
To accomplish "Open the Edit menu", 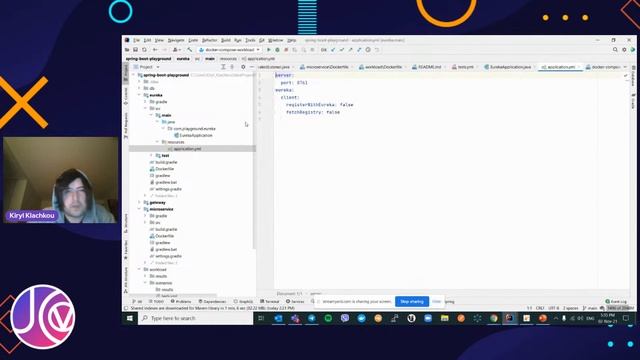I will coord(147,40).
